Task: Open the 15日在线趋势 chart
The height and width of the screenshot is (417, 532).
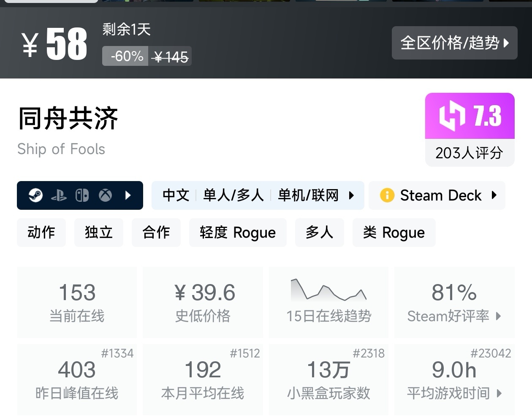Action: [329, 302]
